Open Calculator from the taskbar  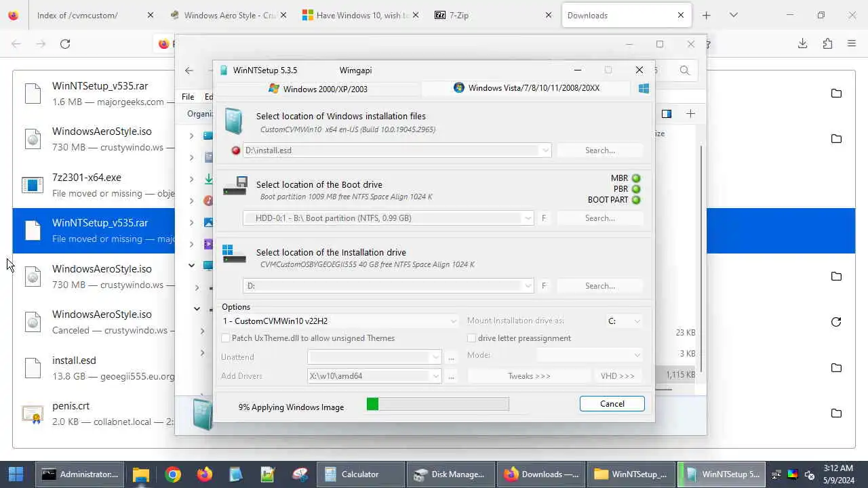361,474
